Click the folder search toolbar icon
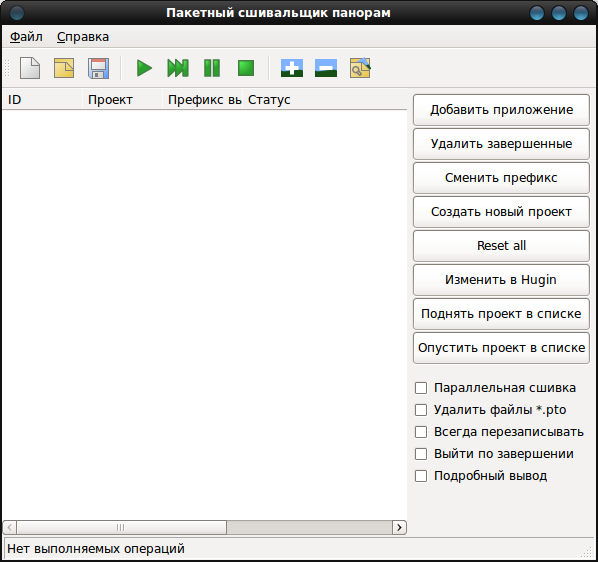 (360, 68)
